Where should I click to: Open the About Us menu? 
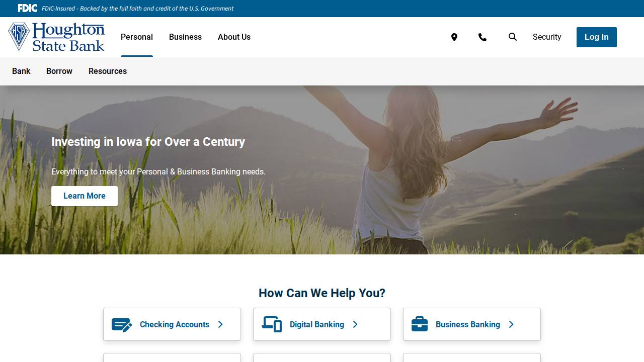pyautogui.click(x=234, y=37)
